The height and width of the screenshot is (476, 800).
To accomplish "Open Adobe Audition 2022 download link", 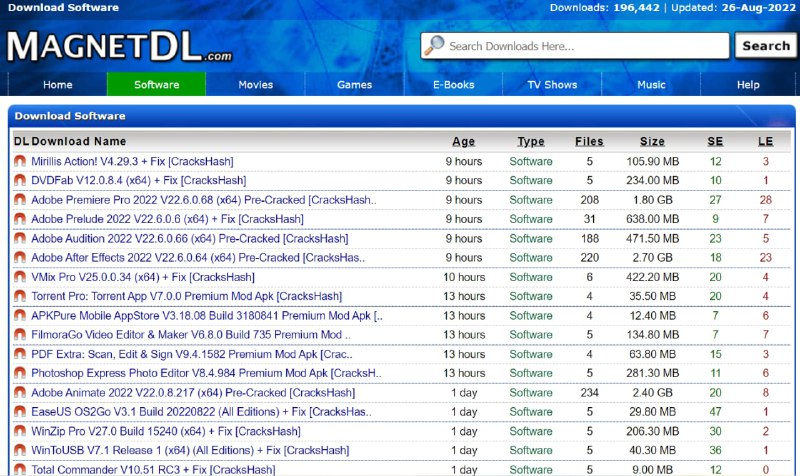I will coord(189,238).
